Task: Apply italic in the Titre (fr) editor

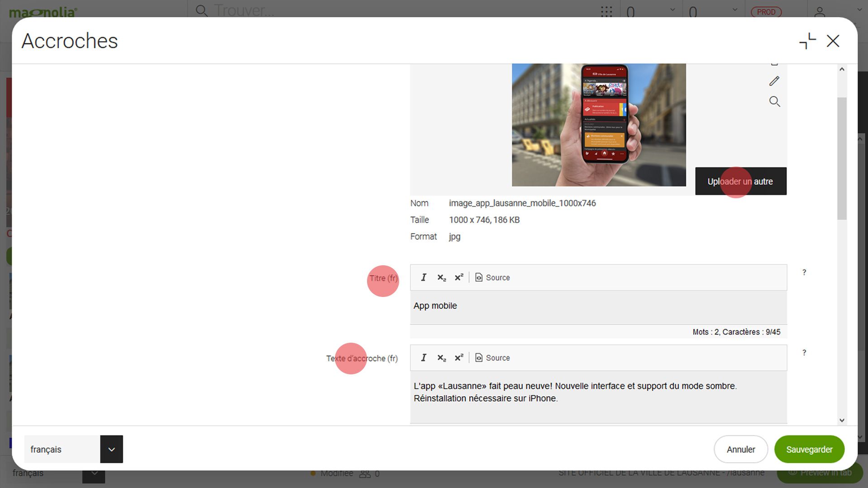Action: click(424, 277)
